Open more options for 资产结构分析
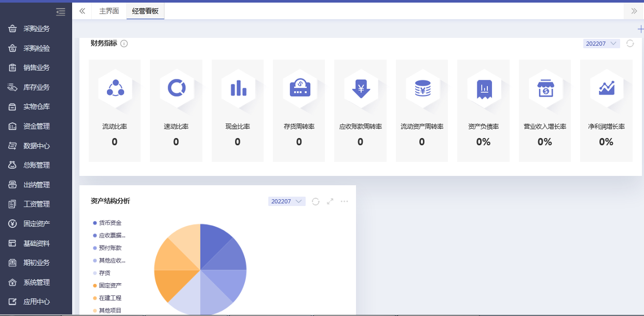 (x=344, y=201)
